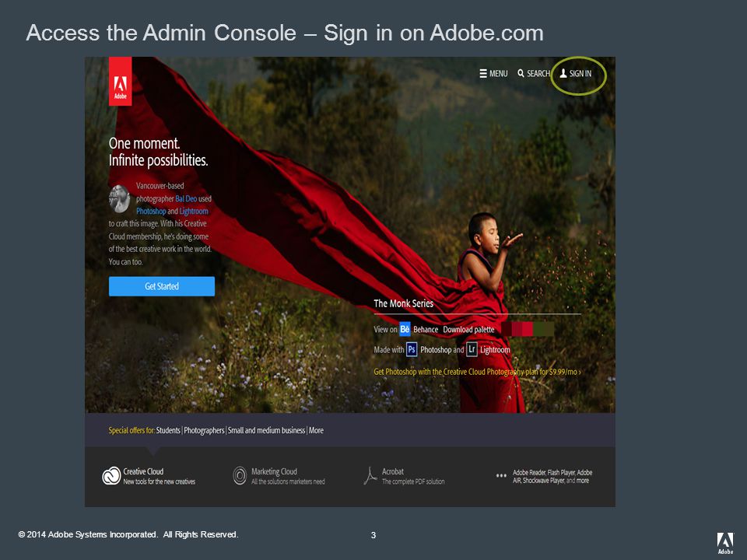Open the hamburger MENU icon
The width and height of the screenshot is (747, 560).
pos(483,74)
